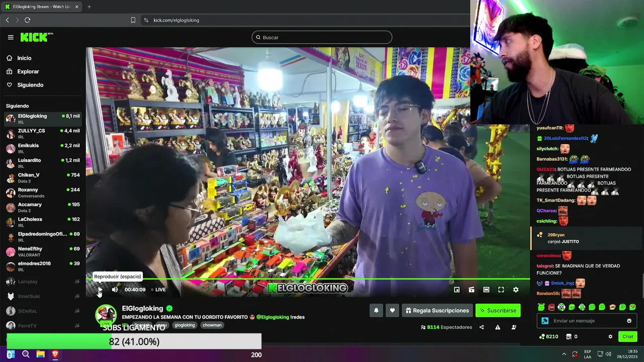Viewport: 644px width, 362px height.
Task: Open offline EmetSuki channel
Action: (43, 296)
